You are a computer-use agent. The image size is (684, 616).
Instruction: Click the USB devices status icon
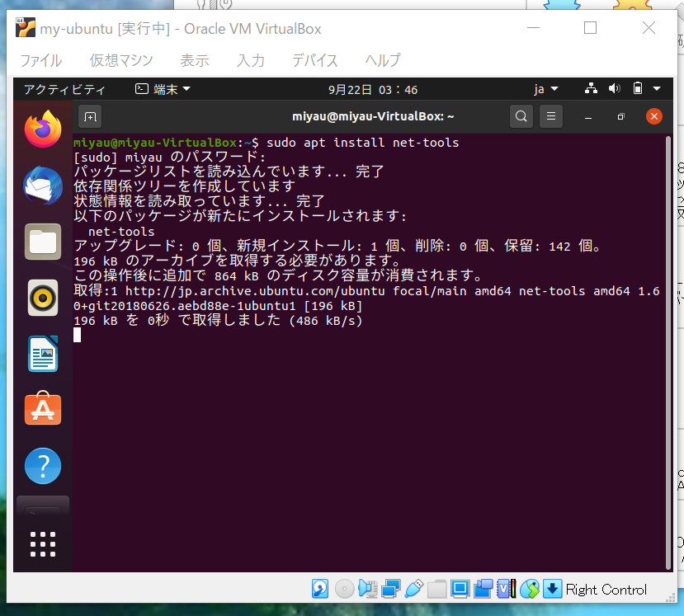click(414, 589)
